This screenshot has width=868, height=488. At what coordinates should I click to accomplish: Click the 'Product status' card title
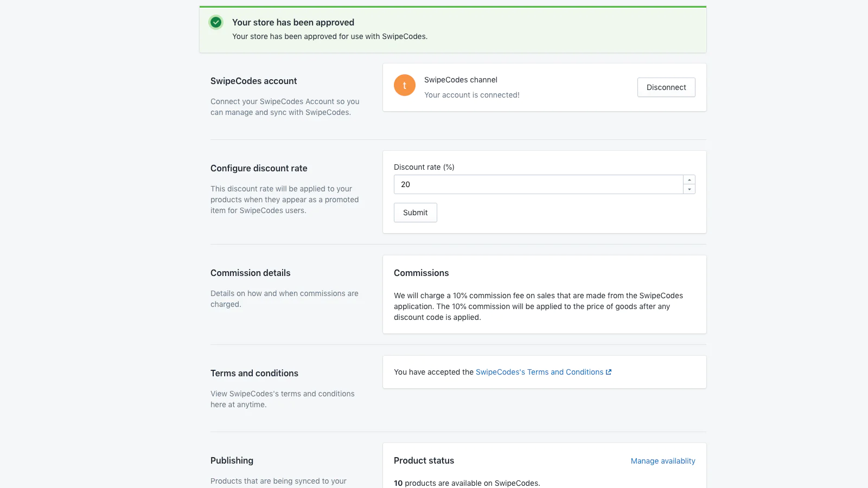pos(424,460)
